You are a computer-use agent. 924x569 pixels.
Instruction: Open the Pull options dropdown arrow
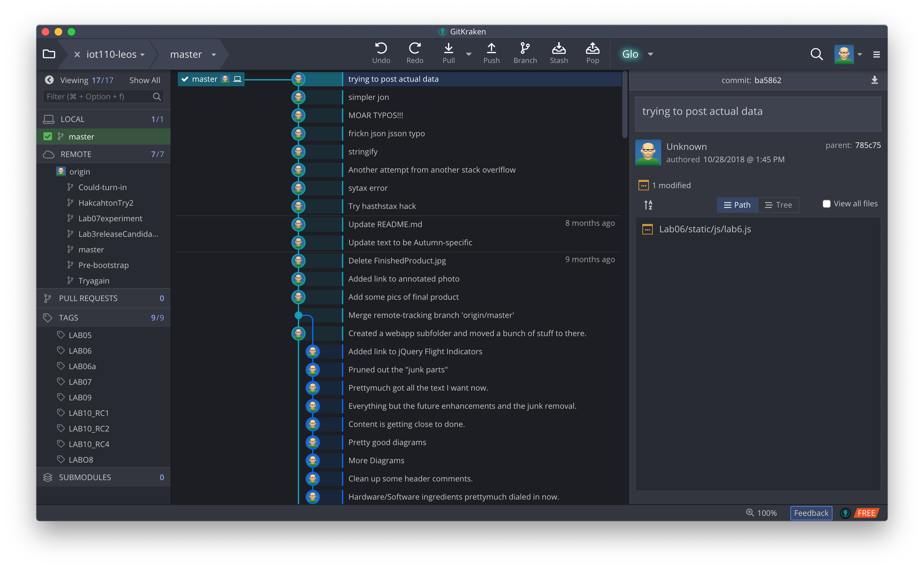[468, 54]
